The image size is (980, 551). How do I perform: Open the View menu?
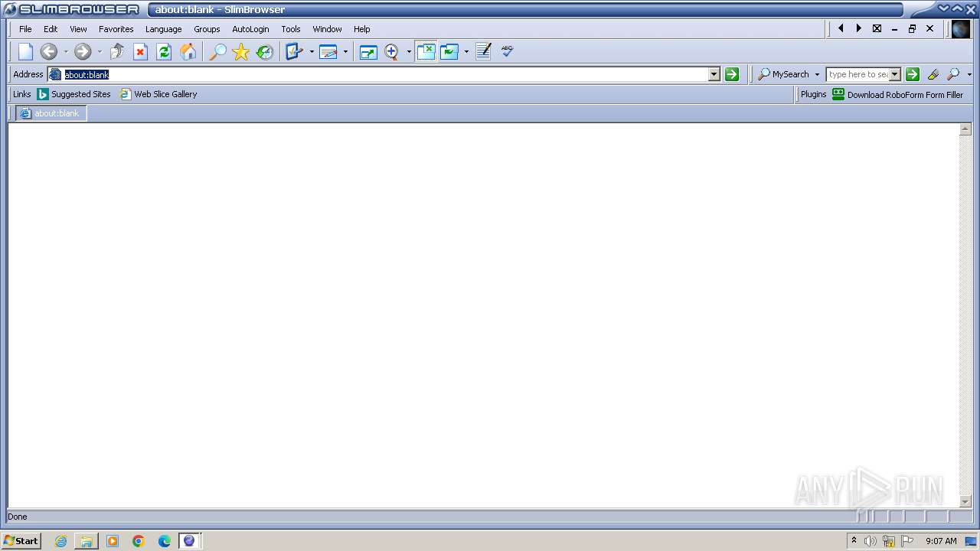pos(78,29)
